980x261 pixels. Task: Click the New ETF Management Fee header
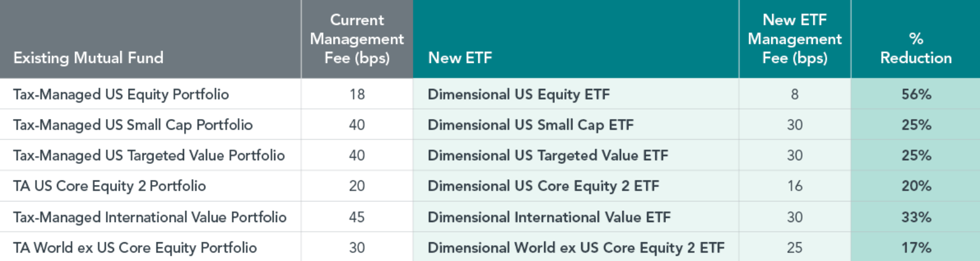point(794,39)
